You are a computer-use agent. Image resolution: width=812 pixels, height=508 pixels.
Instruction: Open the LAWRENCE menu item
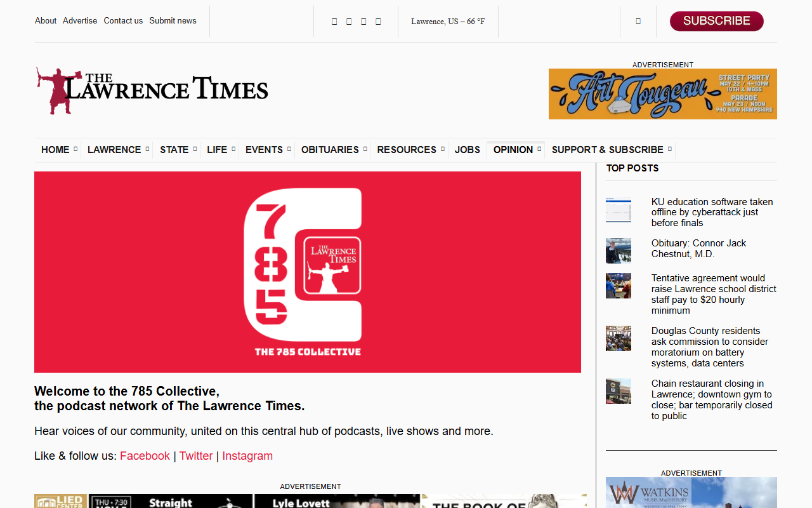click(x=114, y=150)
